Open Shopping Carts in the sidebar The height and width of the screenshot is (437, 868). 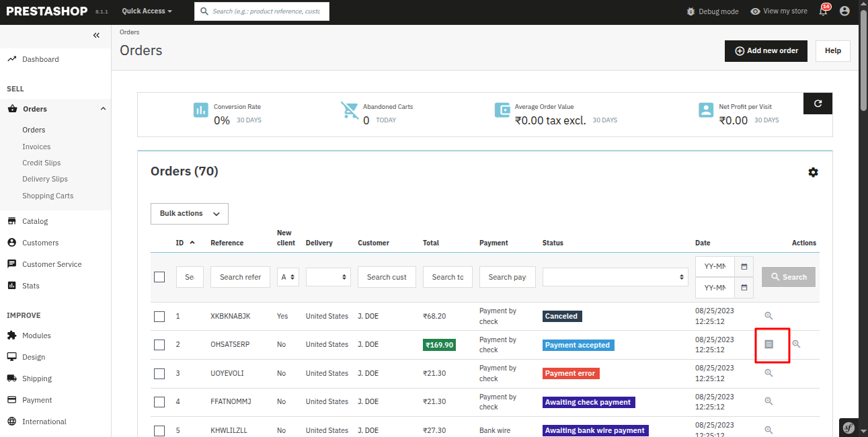pyautogui.click(x=48, y=196)
